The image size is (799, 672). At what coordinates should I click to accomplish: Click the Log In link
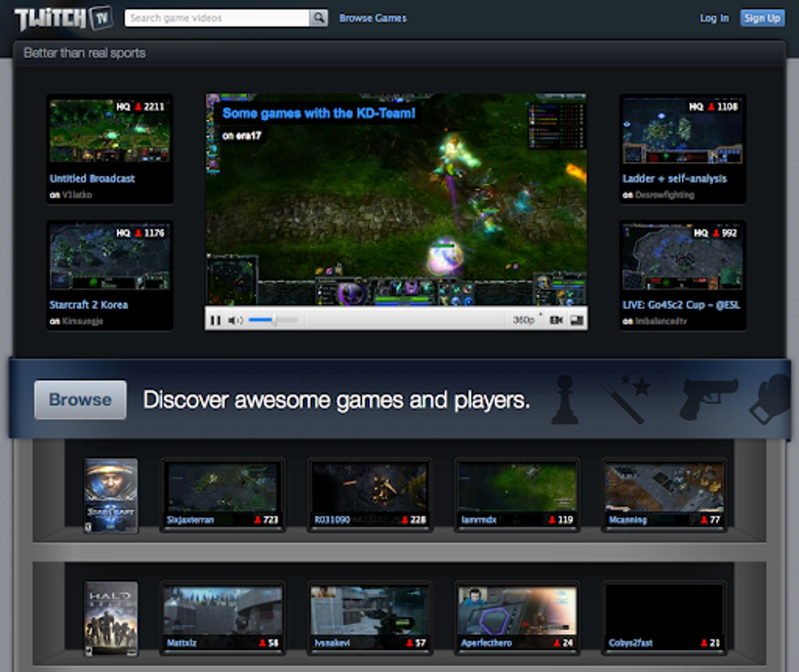714,18
